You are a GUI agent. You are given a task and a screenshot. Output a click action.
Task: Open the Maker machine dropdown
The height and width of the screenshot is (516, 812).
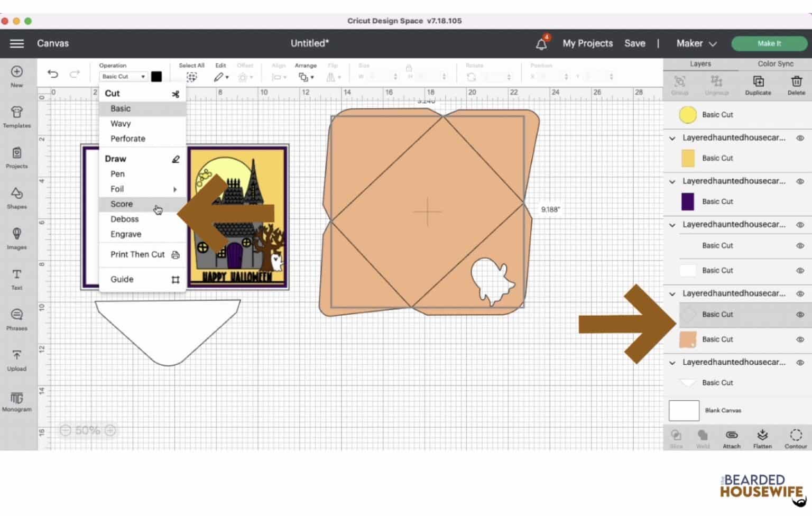click(x=696, y=43)
